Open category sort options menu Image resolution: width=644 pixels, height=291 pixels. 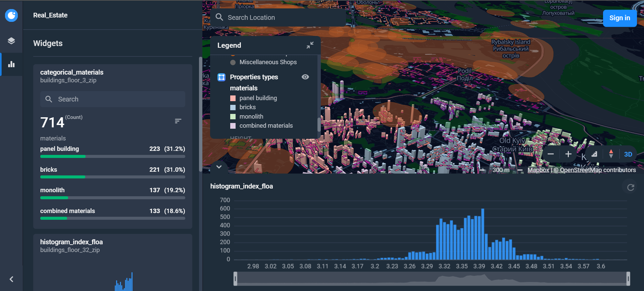tap(178, 121)
